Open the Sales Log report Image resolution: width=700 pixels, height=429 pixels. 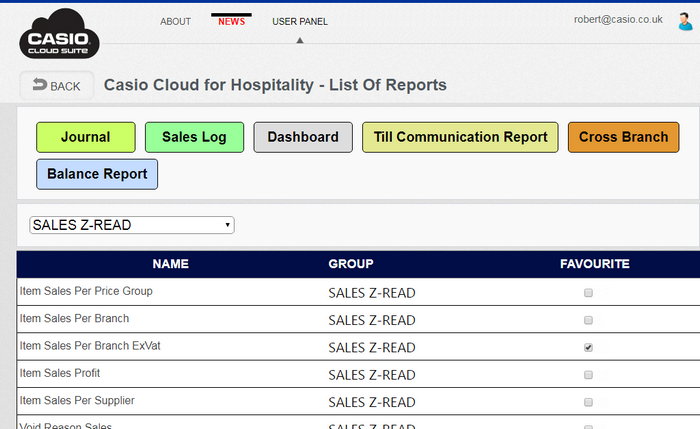click(x=194, y=137)
